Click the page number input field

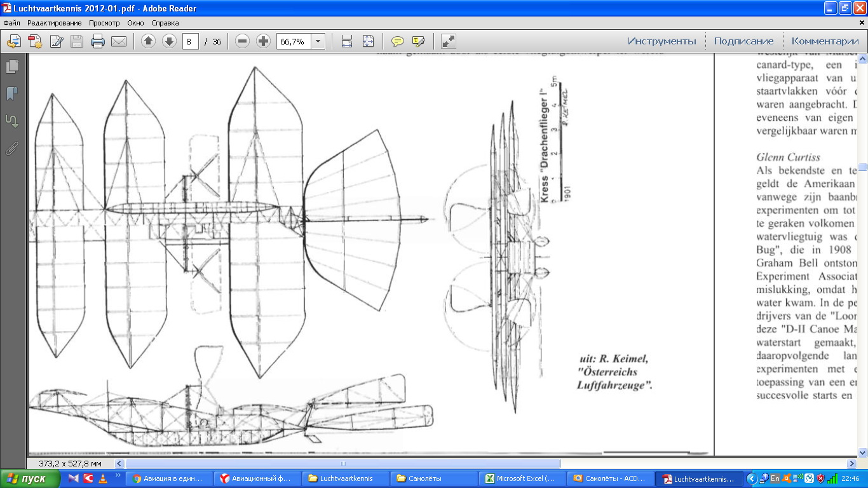pyautogui.click(x=190, y=42)
